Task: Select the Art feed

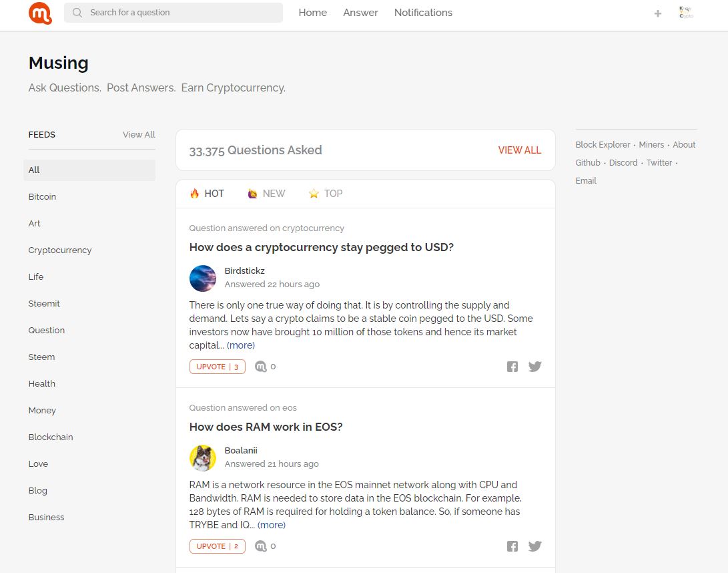Action: tap(34, 224)
